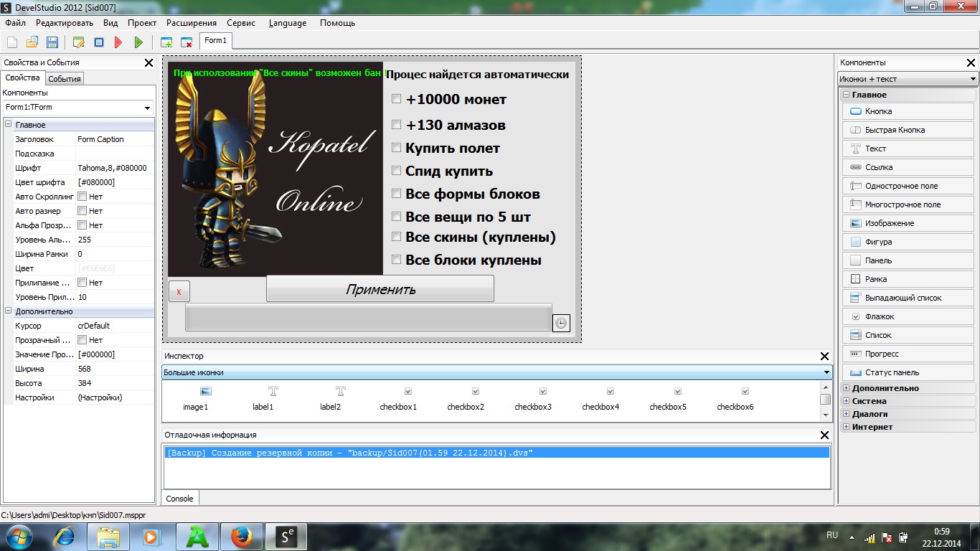Select the Прогресс component

pyautogui.click(x=908, y=354)
